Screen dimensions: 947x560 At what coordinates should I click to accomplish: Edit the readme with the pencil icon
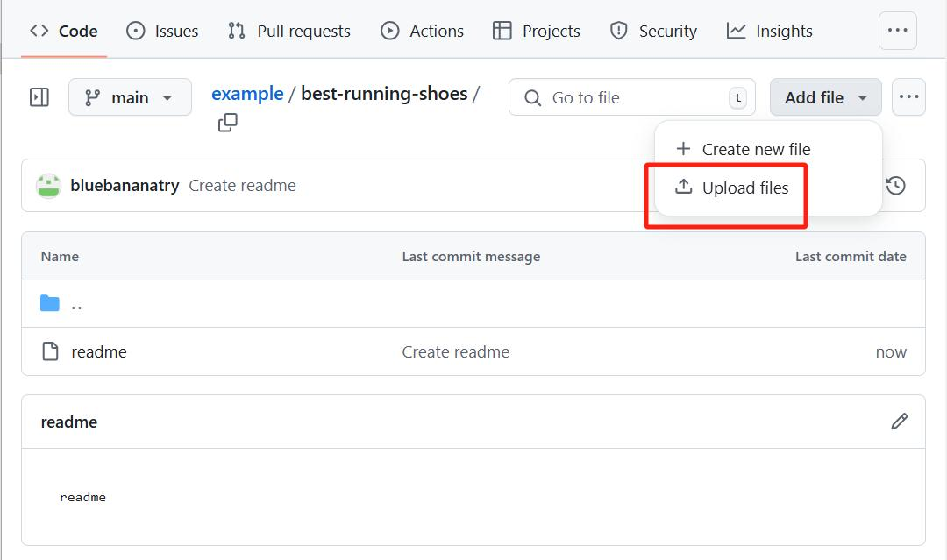[x=900, y=422]
